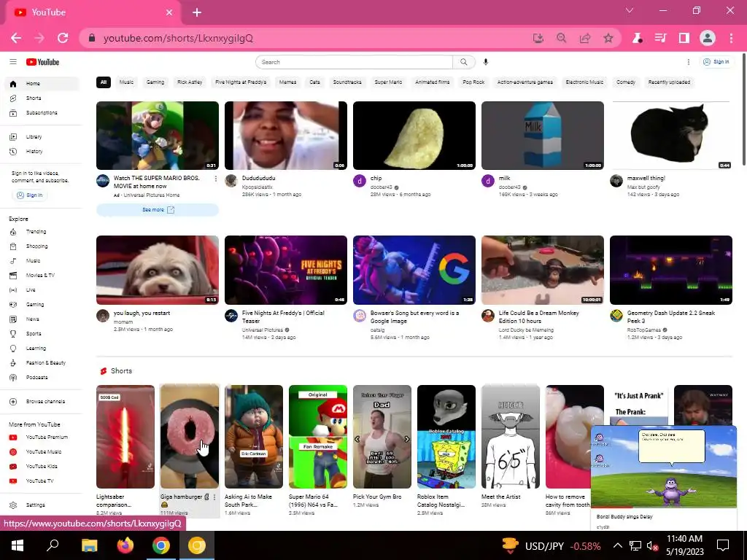
Task: Select the Gaming filter chip
Action: tap(155, 82)
